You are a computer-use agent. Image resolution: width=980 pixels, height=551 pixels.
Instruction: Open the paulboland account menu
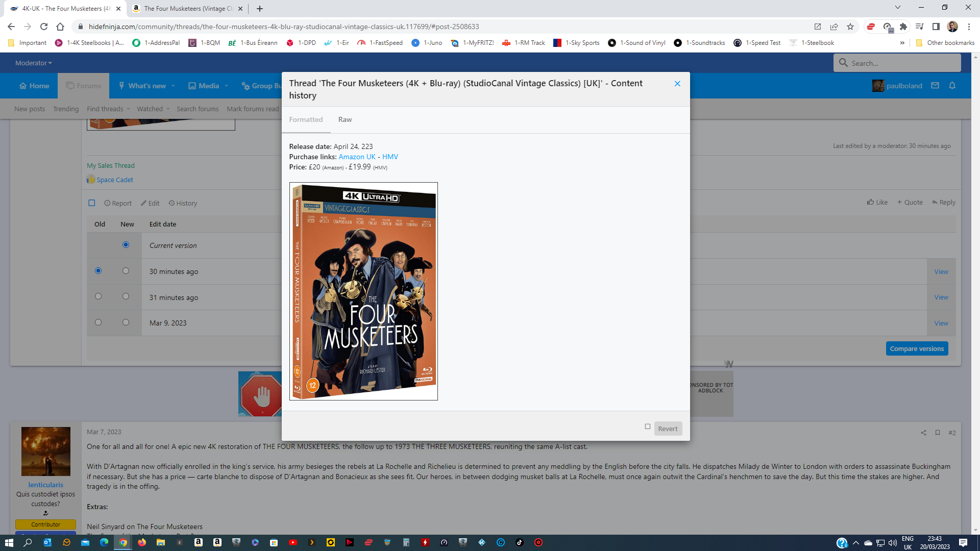(897, 86)
